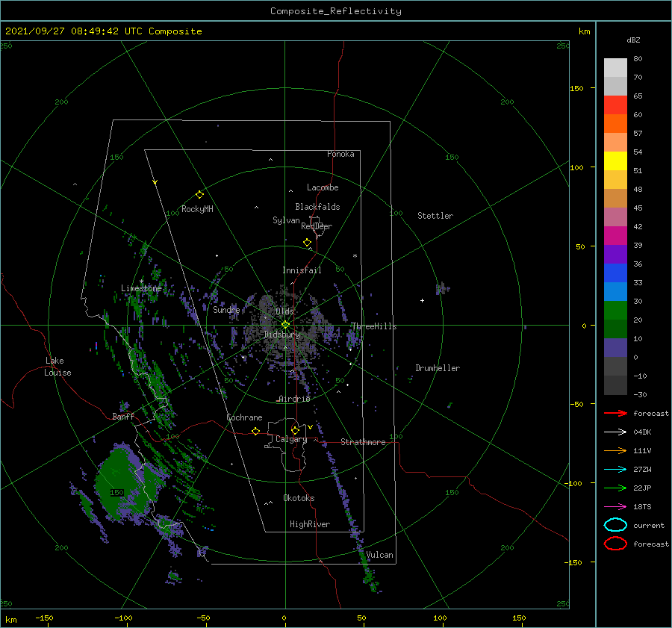
Task: Click the yellow radar-center diamond near Olds
Action: (285, 325)
